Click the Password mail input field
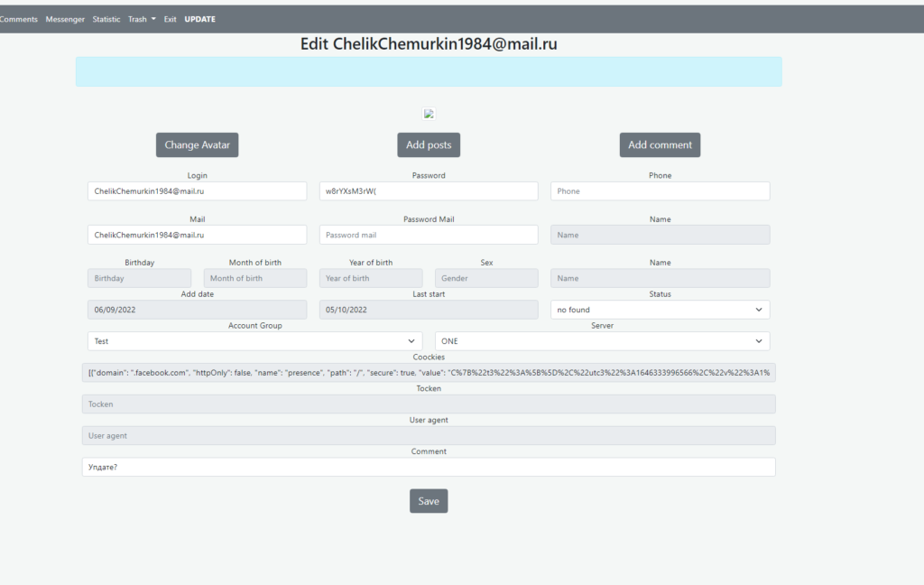 (x=429, y=235)
